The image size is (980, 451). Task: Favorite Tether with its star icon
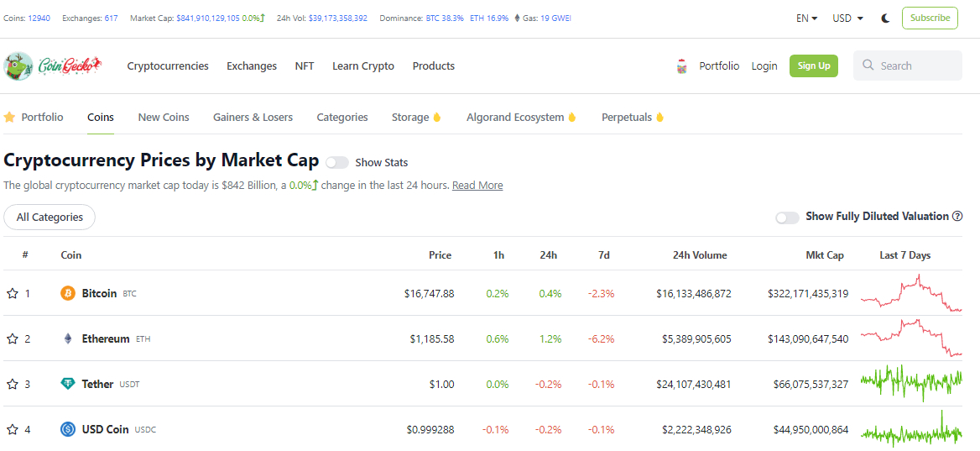12,384
